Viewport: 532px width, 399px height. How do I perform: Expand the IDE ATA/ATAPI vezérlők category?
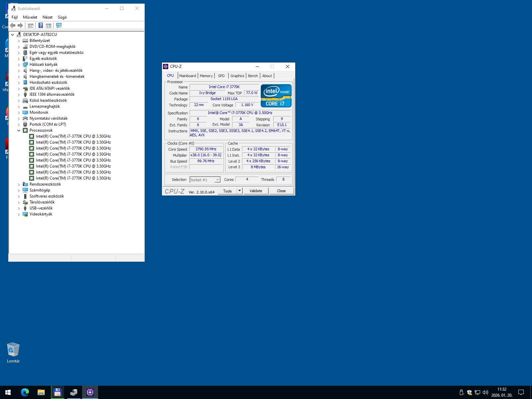click(x=19, y=88)
